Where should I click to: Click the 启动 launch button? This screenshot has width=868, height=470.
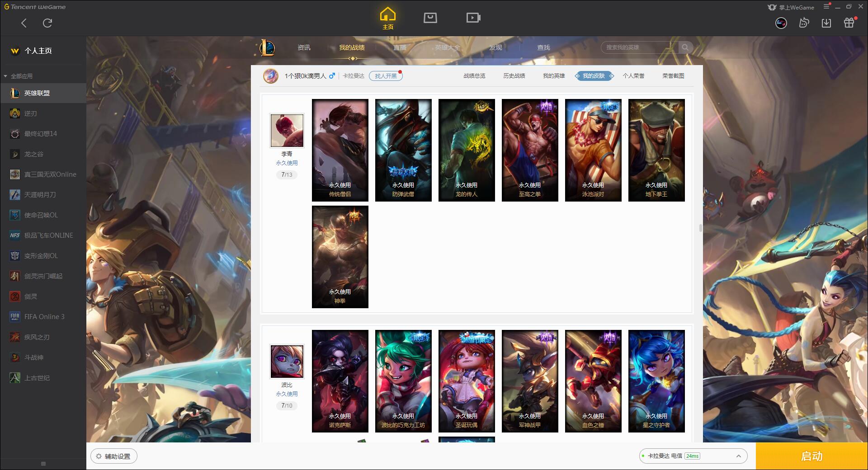click(811, 456)
